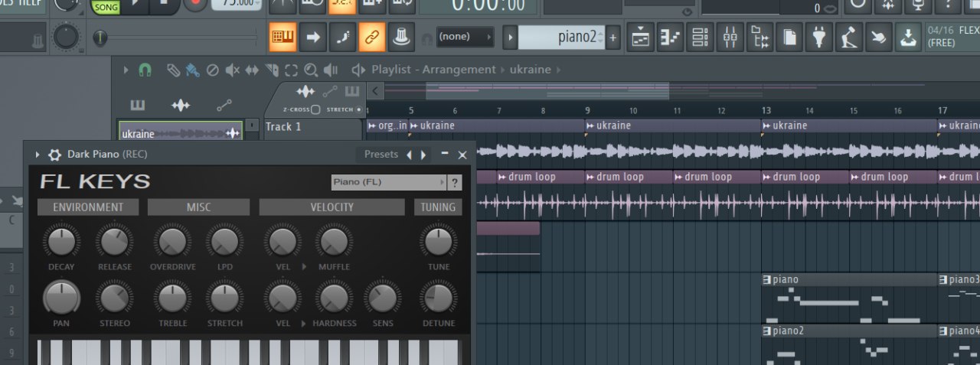Open the Browser folder tree icon
Viewport: 980px width, 365px height.
pos(759,37)
